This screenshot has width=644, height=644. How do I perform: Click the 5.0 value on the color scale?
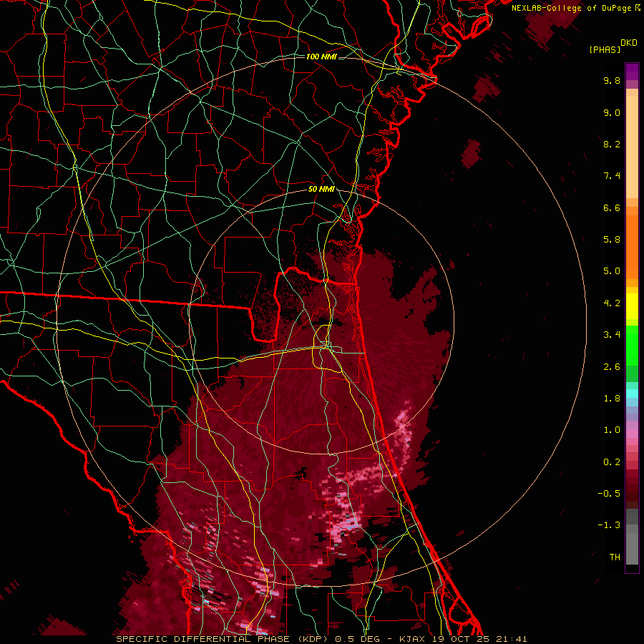click(x=612, y=271)
